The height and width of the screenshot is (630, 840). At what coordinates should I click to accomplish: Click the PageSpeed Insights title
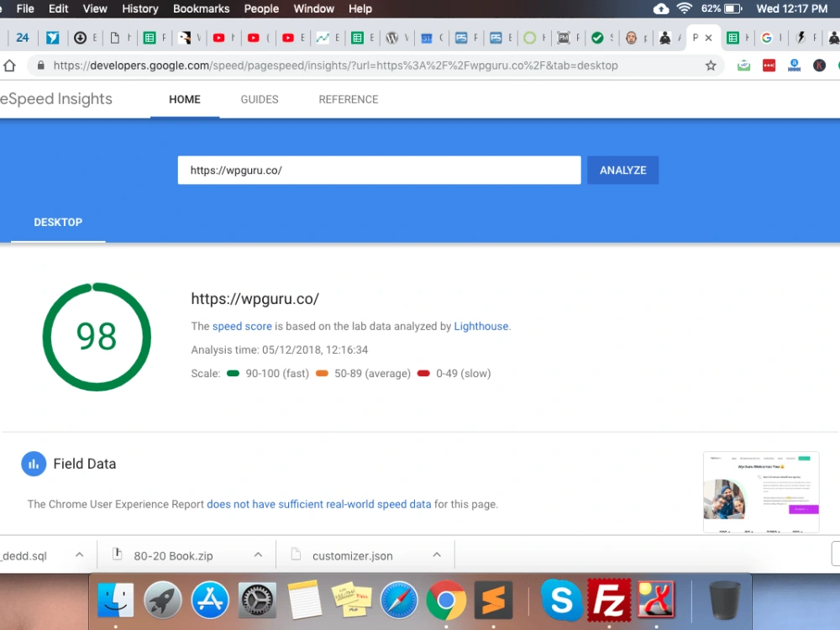click(56, 98)
